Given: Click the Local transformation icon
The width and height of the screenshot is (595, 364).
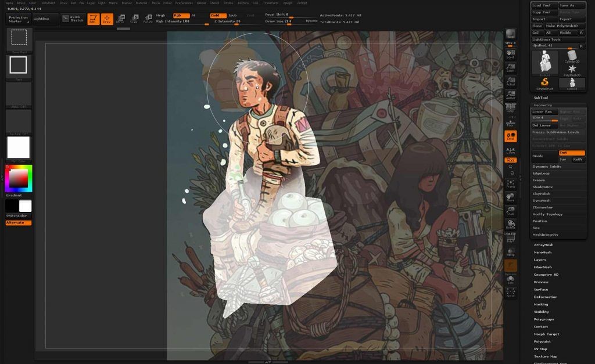Looking at the screenshot, I should pyautogui.click(x=511, y=136).
